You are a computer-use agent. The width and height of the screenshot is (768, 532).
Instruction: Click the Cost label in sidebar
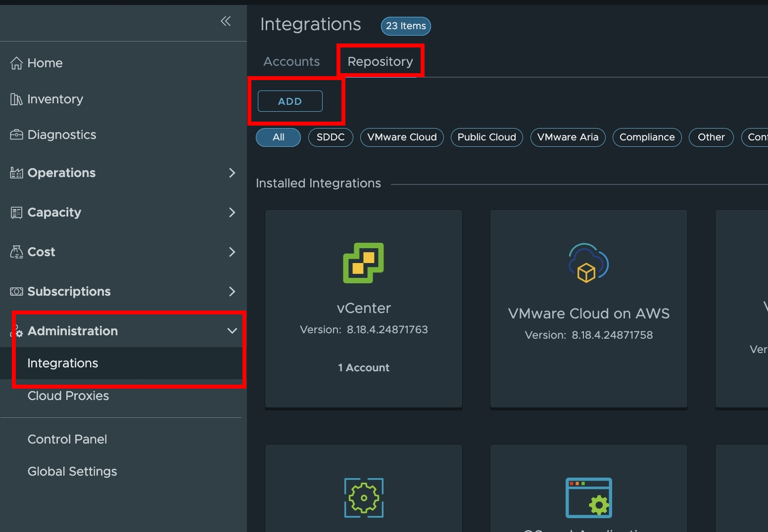[x=42, y=252]
